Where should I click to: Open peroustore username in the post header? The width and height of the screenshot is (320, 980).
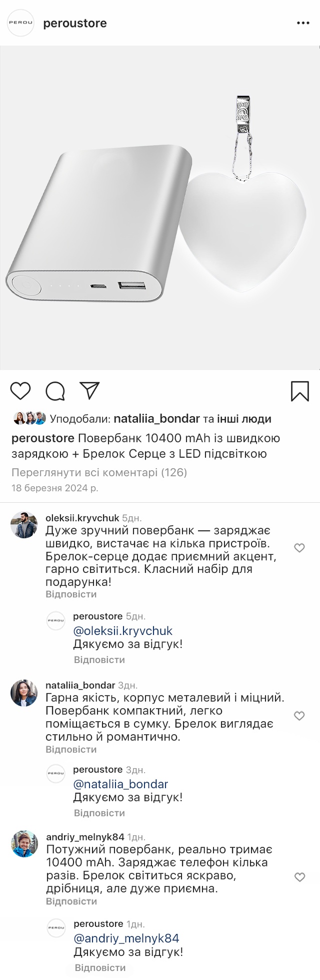(75, 24)
